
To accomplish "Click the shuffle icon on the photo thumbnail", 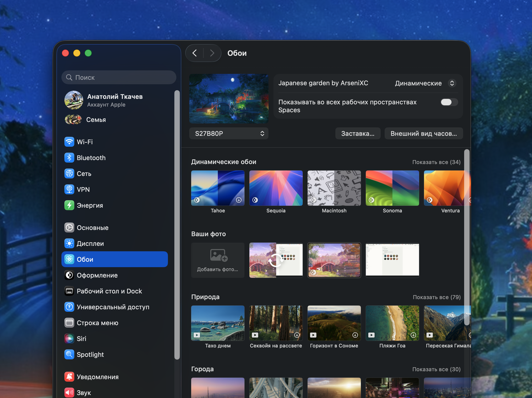I will point(276,261).
